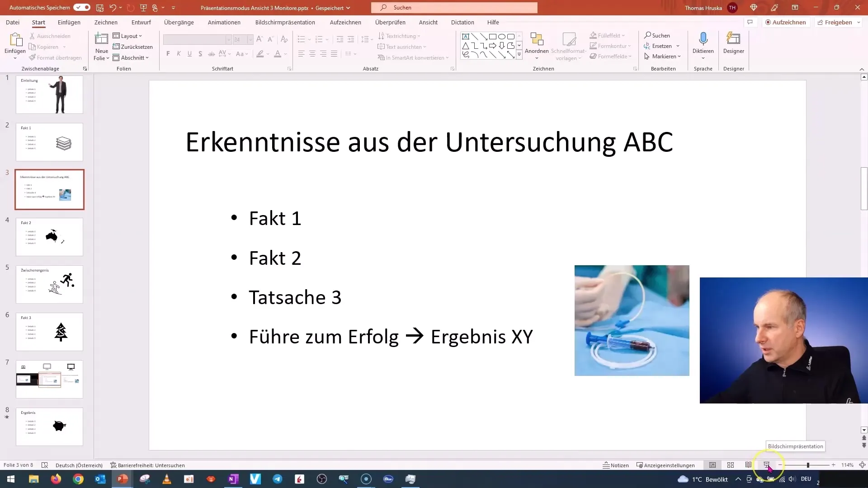Select the Animationen ribbon tab
The image size is (868, 488).
click(224, 22)
